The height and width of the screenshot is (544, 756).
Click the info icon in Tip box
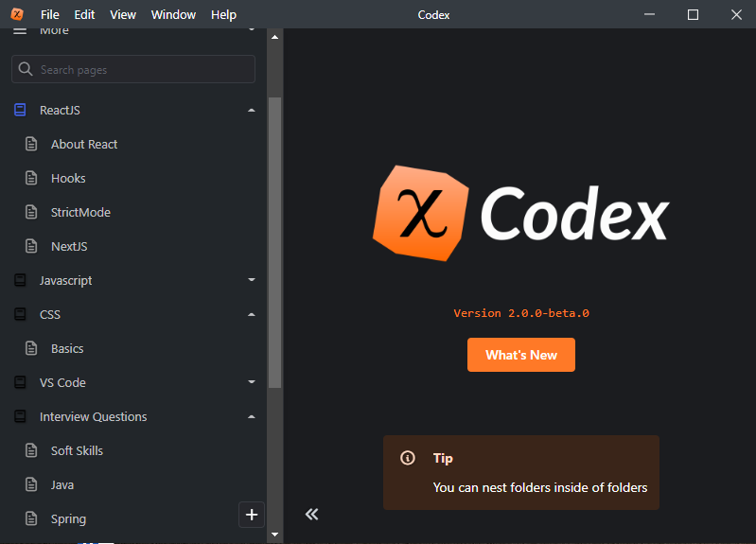[408, 458]
